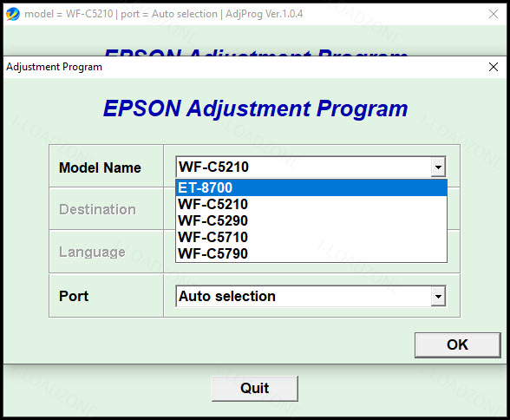Click the main window title text
The image size is (510, 420).
pos(164,14)
